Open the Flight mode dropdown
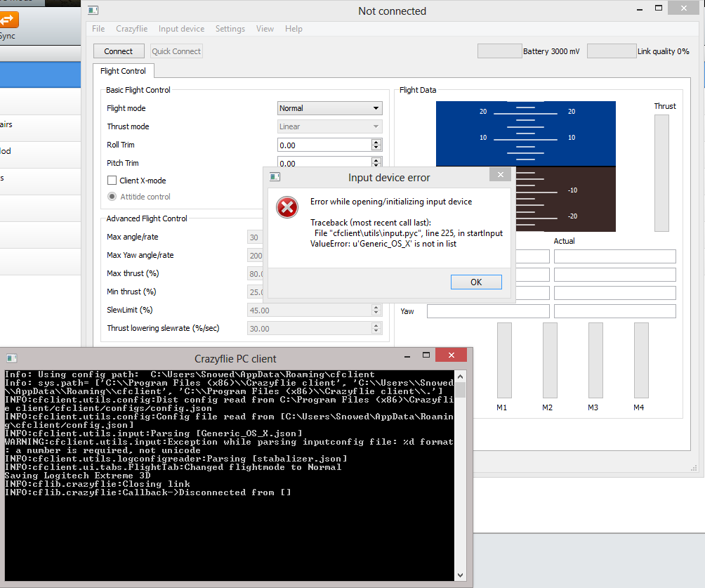The width and height of the screenshot is (705, 588). point(329,108)
